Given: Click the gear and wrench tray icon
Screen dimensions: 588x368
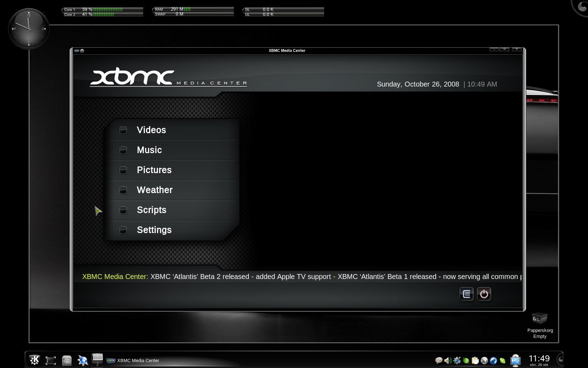Looking at the screenshot, I should 457,360.
